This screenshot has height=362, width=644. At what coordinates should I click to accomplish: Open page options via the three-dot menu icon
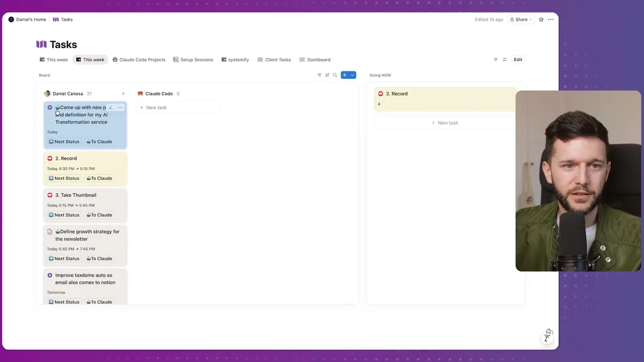pyautogui.click(x=551, y=19)
